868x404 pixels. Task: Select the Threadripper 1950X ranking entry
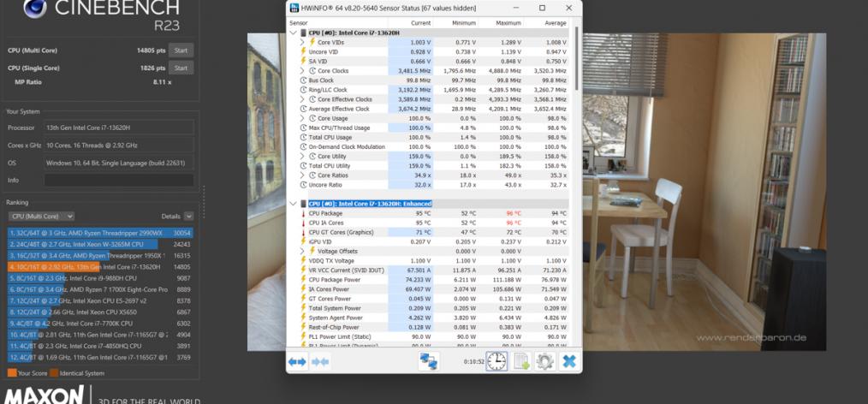pos(100,256)
